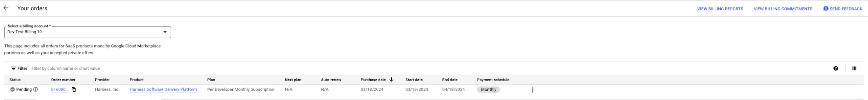The width and height of the screenshot is (868, 100).
Task: Open the three-dot row actions menu
Action: tap(532, 90)
